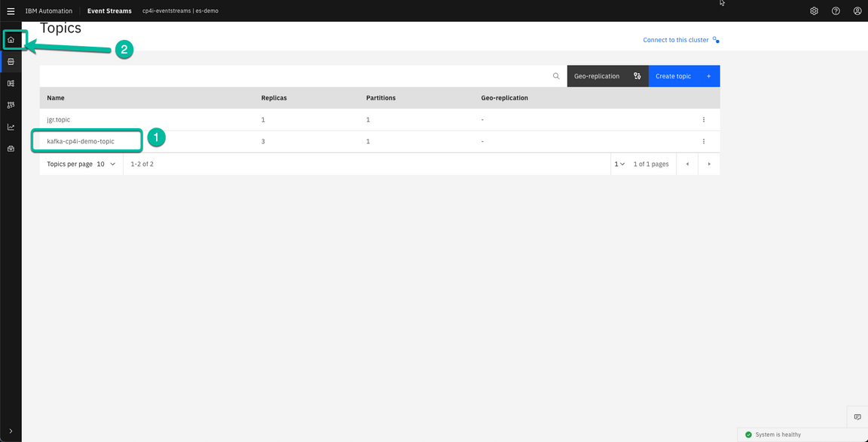
Task: Open the page number selector dropdown
Action: click(619, 164)
